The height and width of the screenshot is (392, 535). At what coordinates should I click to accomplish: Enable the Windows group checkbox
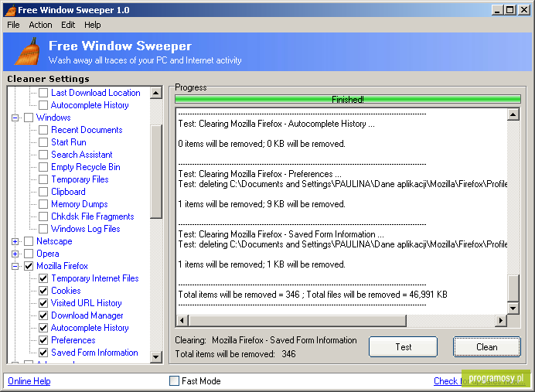click(29, 118)
